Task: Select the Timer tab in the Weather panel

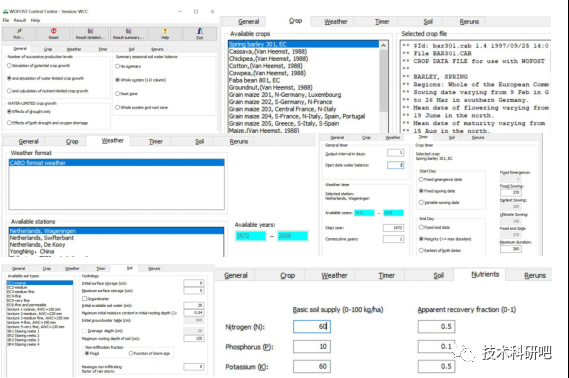Action: [x=156, y=141]
